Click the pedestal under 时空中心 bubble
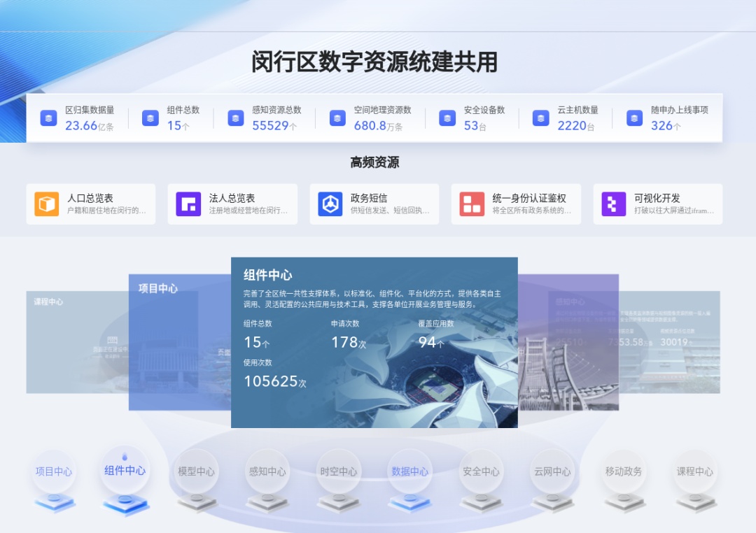This screenshot has height=533, width=756. click(x=339, y=502)
